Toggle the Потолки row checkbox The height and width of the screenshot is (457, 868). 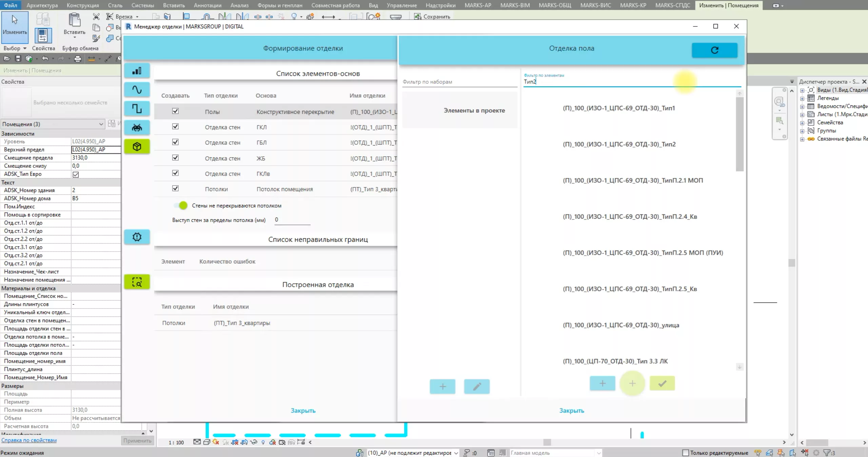[x=175, y=188]
